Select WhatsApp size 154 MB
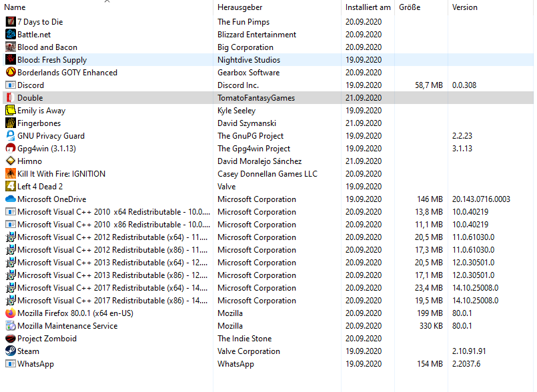 [430, 364]
